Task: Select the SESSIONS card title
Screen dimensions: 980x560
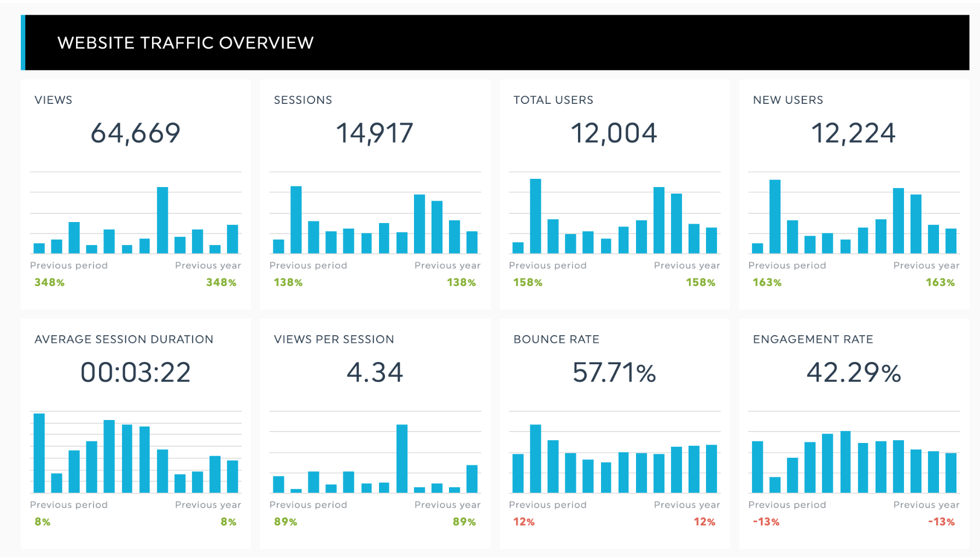Action: (x=303, y=100)
